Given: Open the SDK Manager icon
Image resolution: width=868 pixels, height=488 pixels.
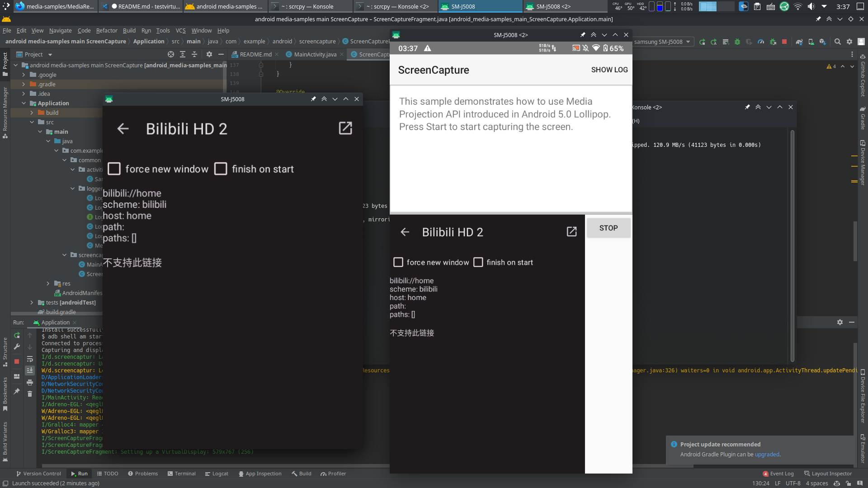Looking at the screenshot, I should (823, 42).
